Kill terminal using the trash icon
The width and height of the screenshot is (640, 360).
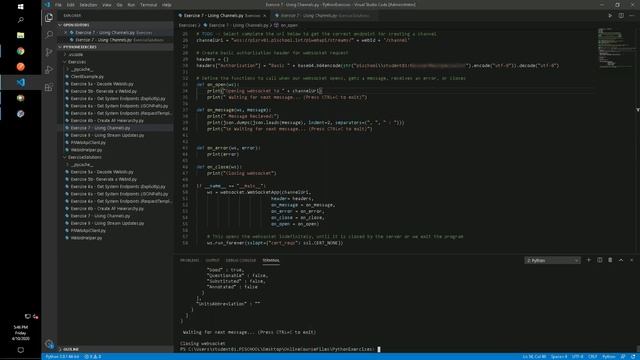pyautogui.click(x=610, y=260)
